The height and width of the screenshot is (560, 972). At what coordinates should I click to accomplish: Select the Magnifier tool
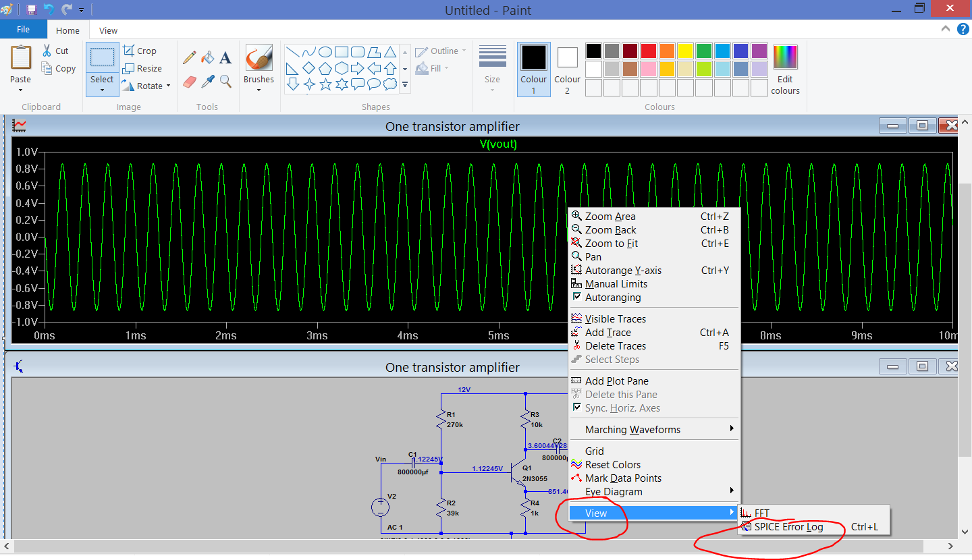[225, 81]
